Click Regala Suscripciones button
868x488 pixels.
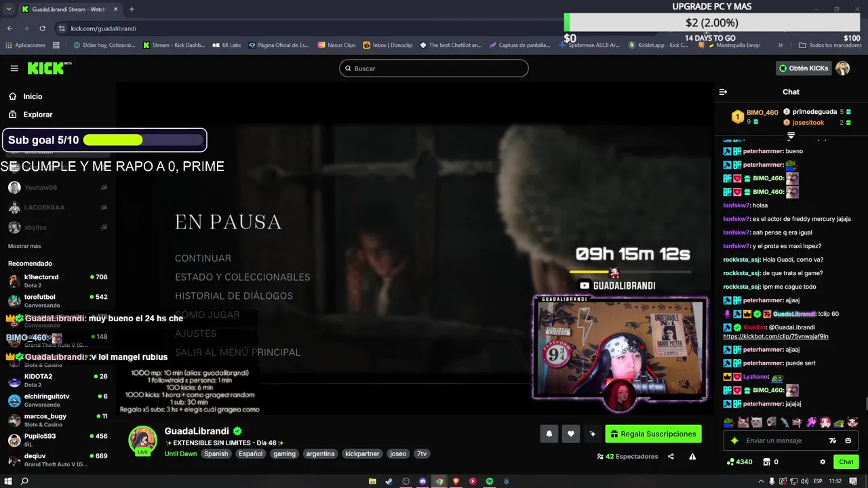(654, 434)
